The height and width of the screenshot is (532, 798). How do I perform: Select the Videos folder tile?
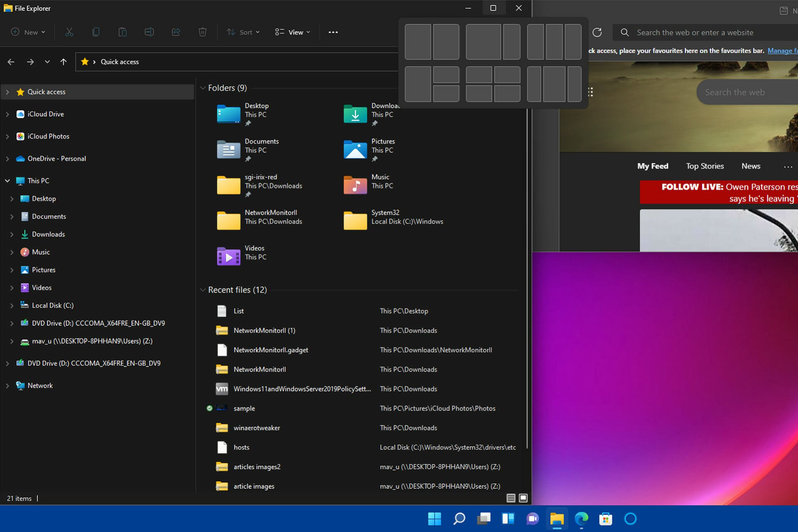click(x=242, y=256)
